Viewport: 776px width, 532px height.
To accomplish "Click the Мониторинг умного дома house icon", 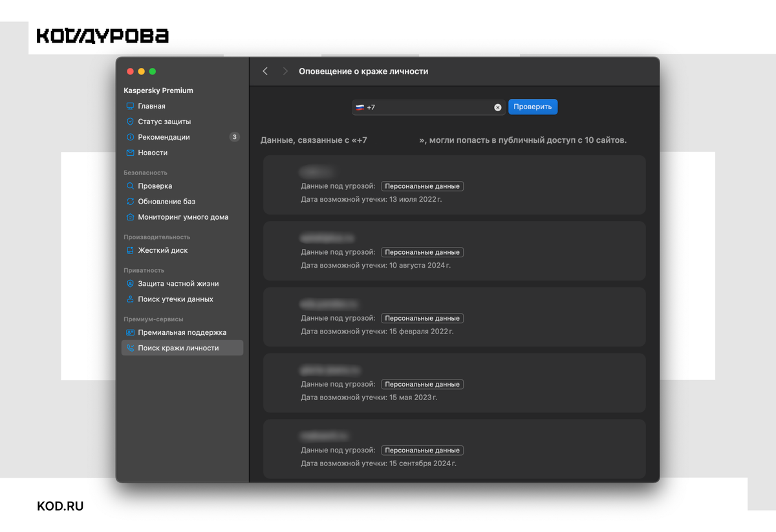I will [x=130, y=217].
